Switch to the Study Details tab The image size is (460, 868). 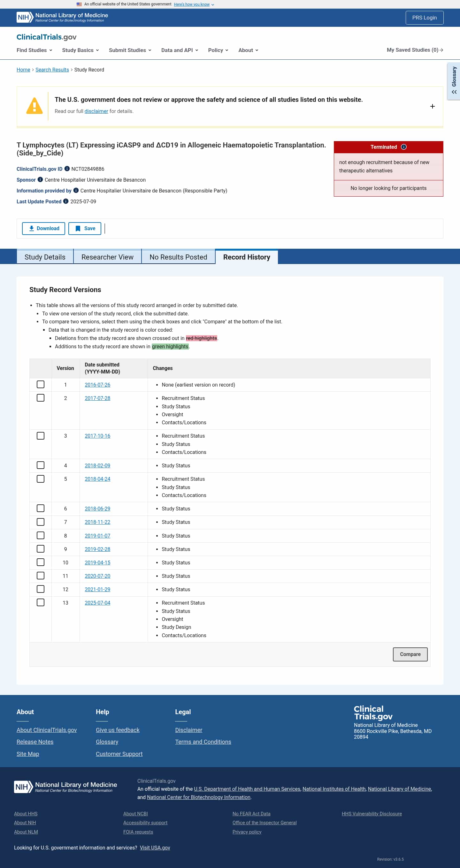point(45,257)
